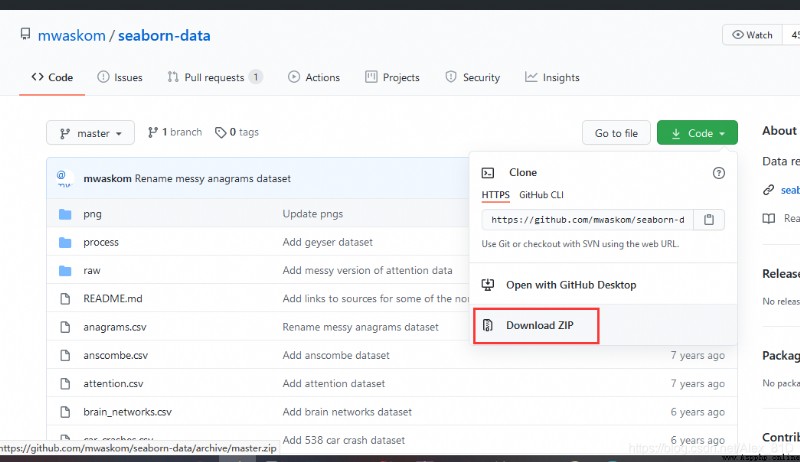Open the process folder
Viewport: 800px width, 462px height.
point(101,242)
